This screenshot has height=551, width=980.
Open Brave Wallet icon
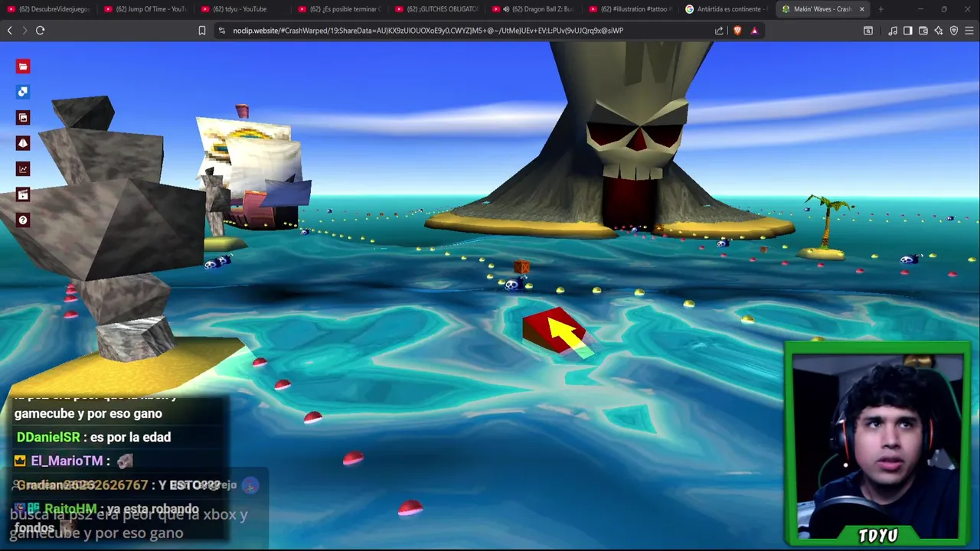click(x=923, y=31)
